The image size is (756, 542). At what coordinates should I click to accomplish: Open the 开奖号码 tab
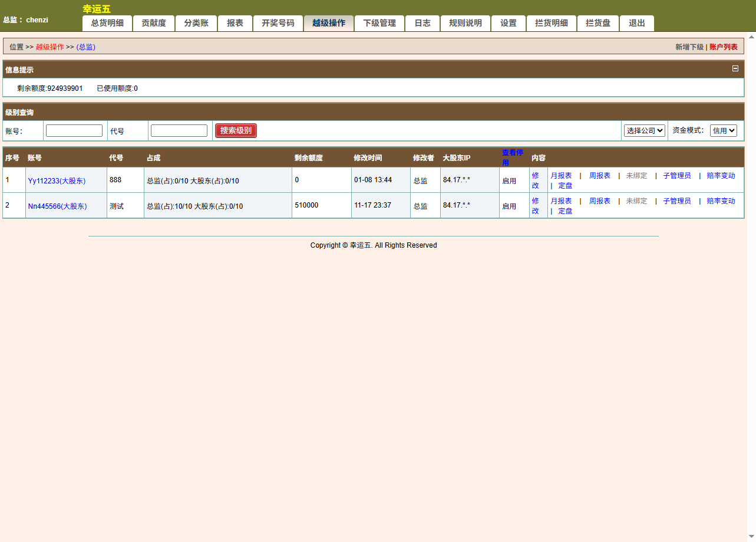[278, 23]
